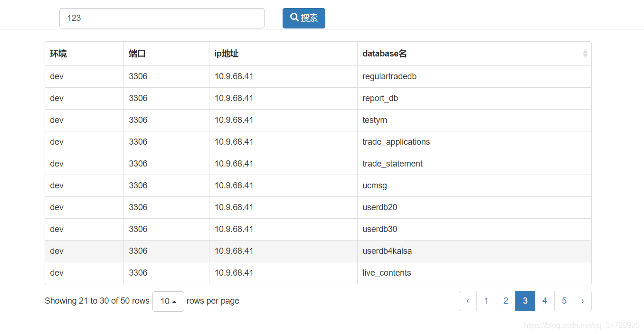The height and width of the screenshot is (334, 644).
Task: Sort the table by the database名 header
Action: click(x=384, y=54)
